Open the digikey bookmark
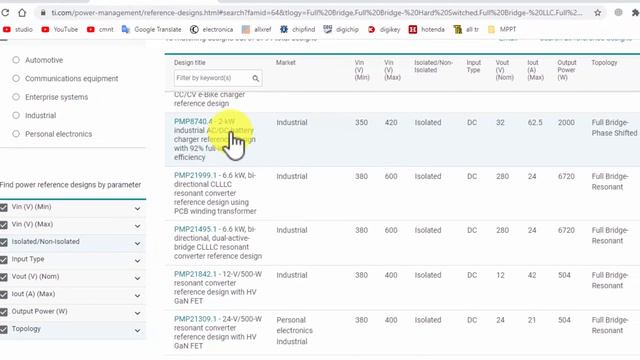The height and width of the screenshot is (360, 640). (384, 29)
